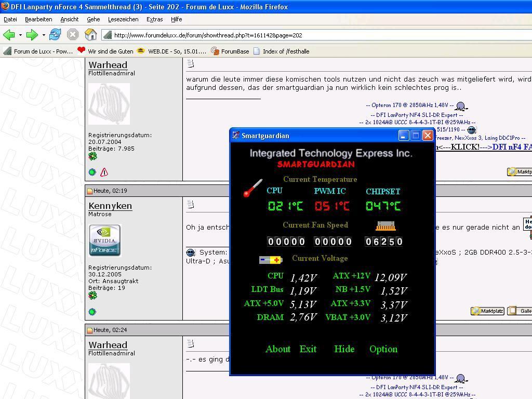Click the icon after 'Opteron 170 @ 2850MHz' signature line
This screenshot has height=399, width=532.
click(x=461, y=106)
